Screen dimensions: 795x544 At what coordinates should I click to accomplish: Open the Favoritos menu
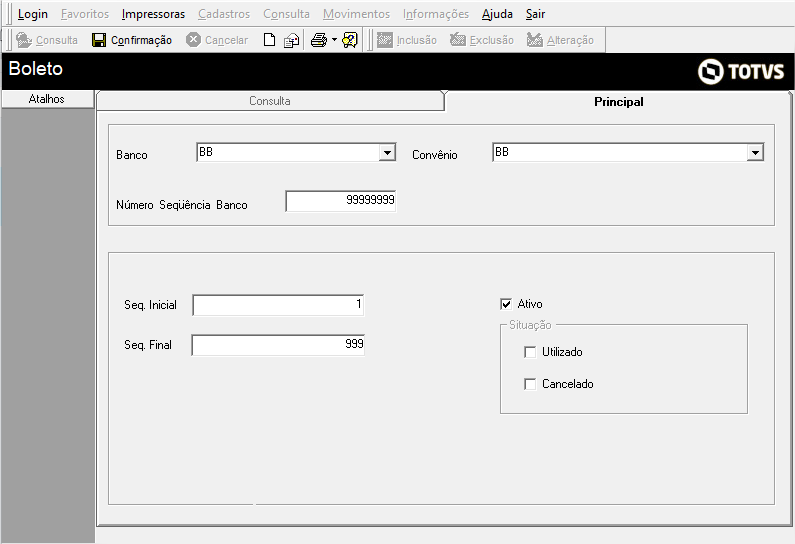tap(85, 14)
